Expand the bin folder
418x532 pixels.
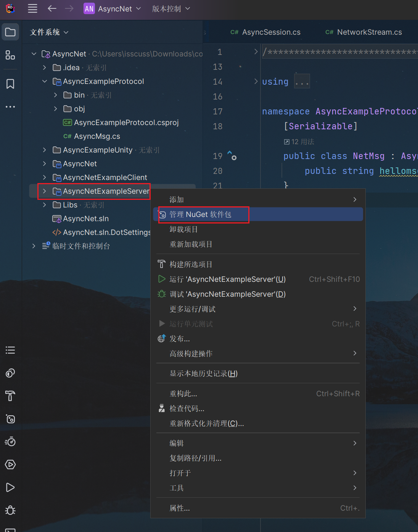(56, 95)
